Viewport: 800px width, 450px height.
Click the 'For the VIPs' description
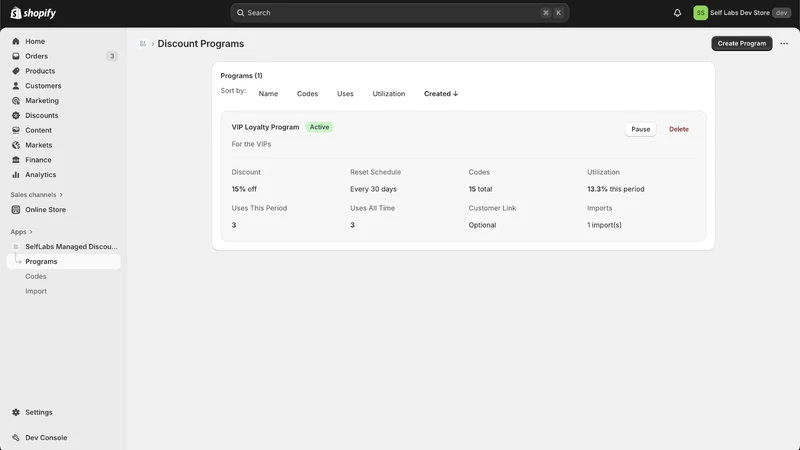pos(251,144)
